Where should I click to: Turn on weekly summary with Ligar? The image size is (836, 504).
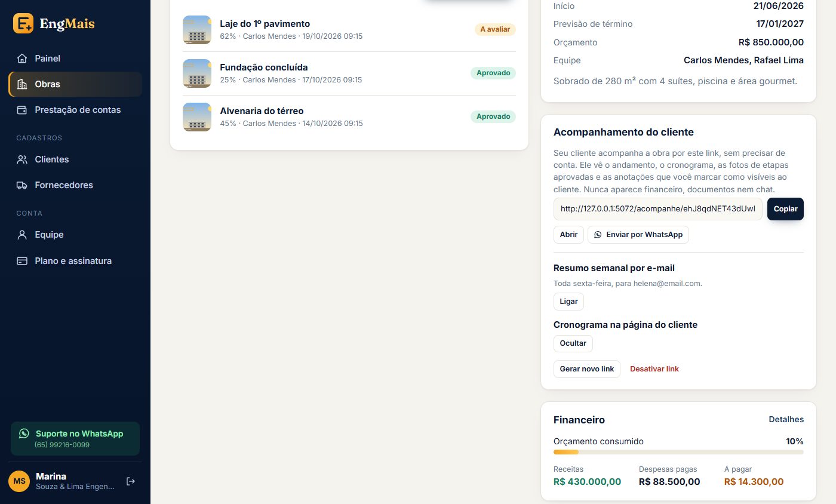(568, 302)
